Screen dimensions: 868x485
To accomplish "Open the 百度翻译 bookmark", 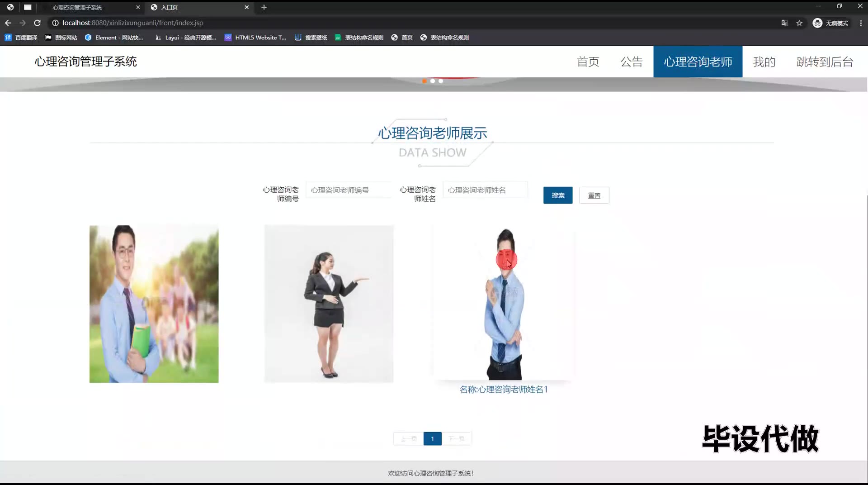I will pos(21,38).
